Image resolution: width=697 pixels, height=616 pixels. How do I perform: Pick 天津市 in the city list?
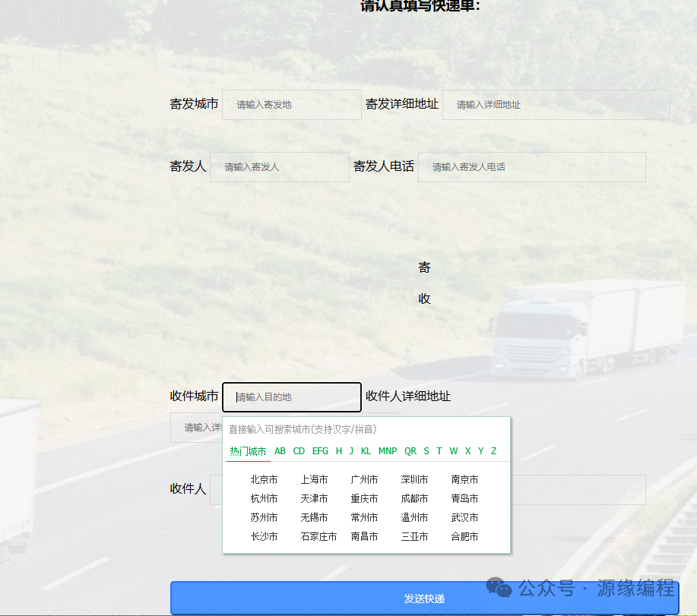point(314,499)
